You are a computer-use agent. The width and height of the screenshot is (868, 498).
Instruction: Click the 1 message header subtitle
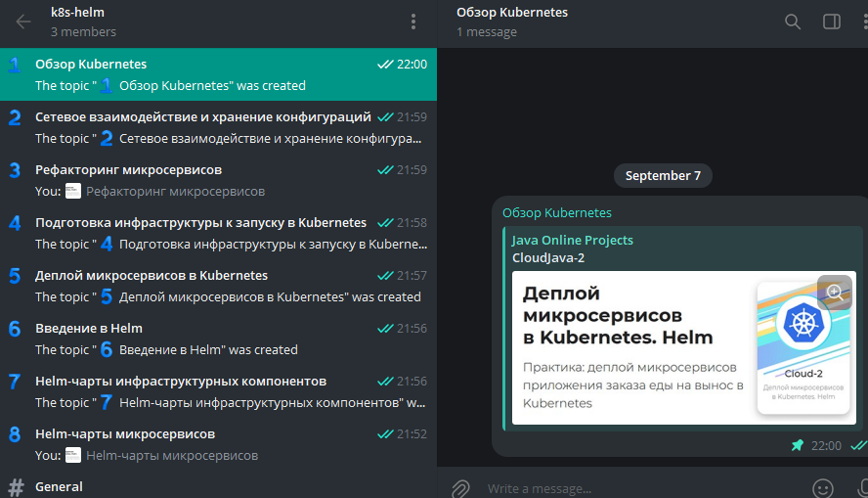[487, 32]
